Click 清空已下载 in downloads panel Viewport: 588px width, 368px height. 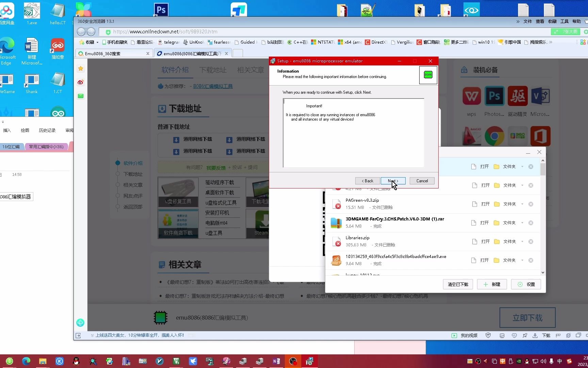[458, 284]
